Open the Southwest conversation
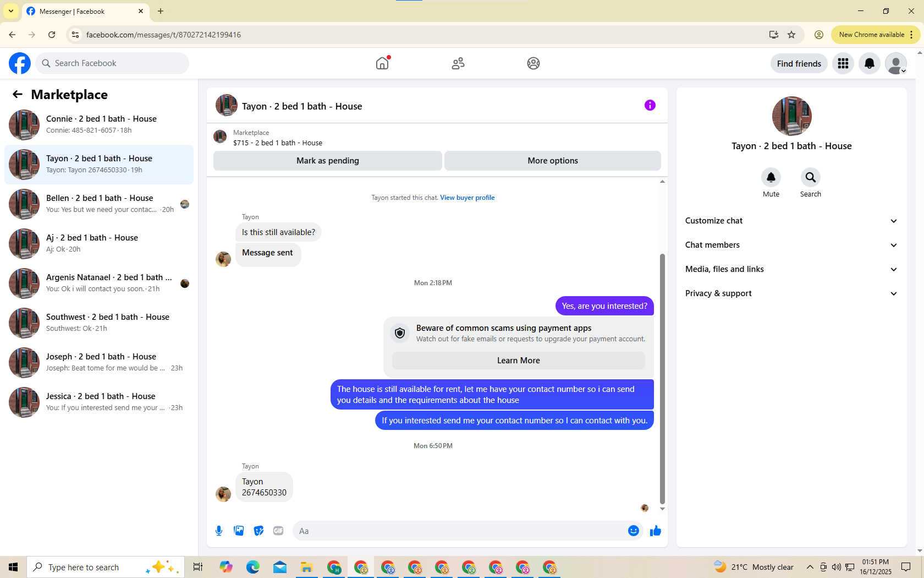This screenshot has height=578, width=924. tap(99, 323)
